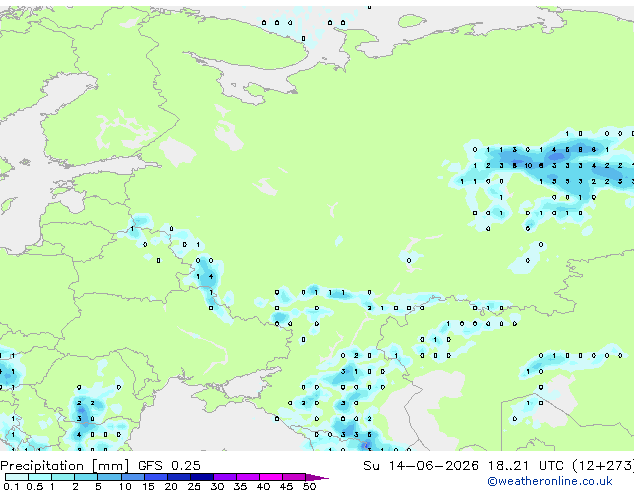Screen dimensions: 634x490
Task: Click the '(12+273)' forecast offset text
Action: tap(603, 466)
